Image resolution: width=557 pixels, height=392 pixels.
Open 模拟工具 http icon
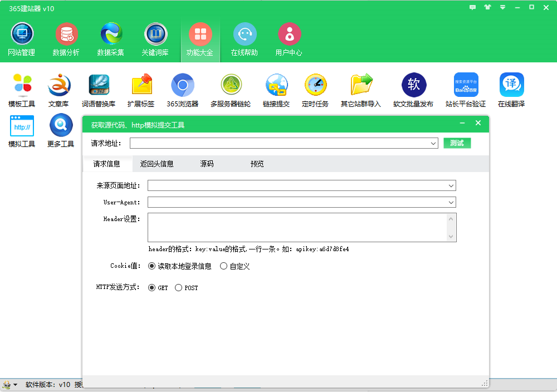(22, 130)
